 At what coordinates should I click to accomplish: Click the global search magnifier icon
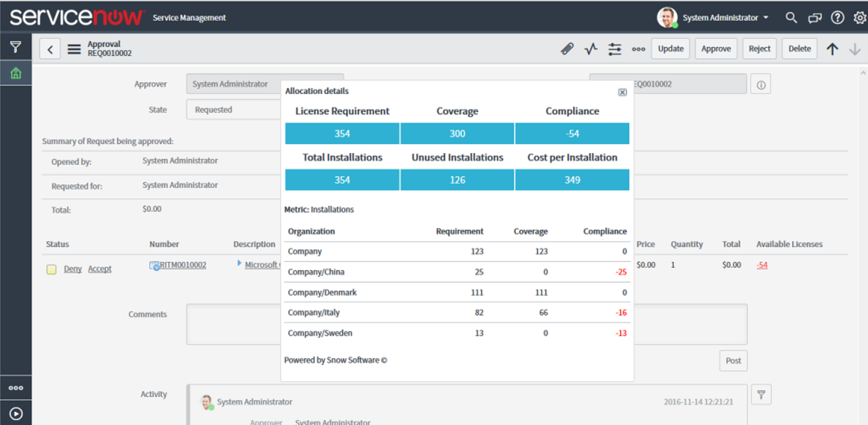tap(791, 18)
